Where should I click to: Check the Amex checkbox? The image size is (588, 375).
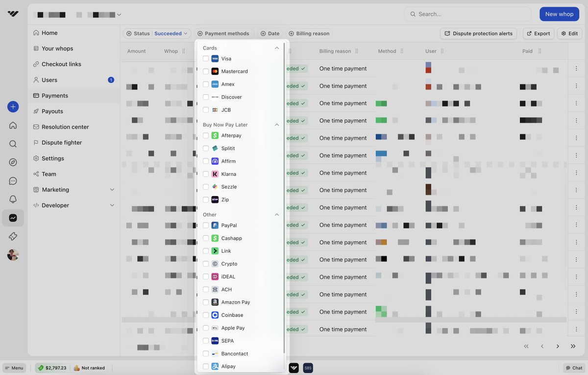(206, 84)
